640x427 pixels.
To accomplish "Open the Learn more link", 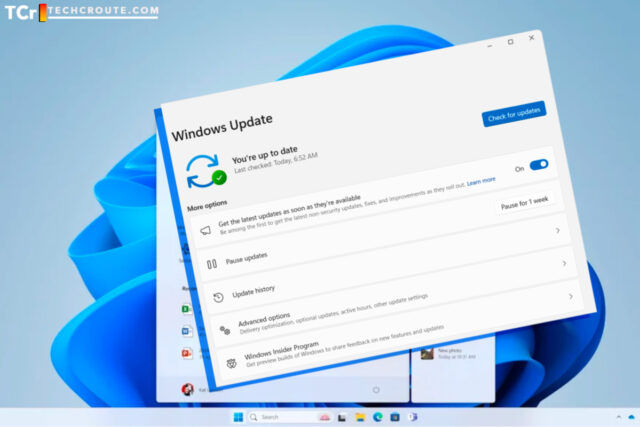I will pos(481,181).
